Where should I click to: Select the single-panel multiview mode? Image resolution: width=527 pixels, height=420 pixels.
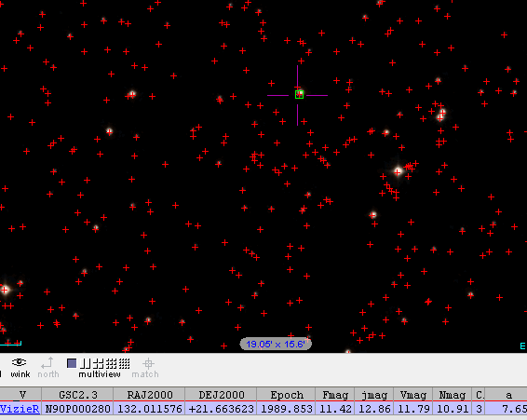[x=72, y=363]
